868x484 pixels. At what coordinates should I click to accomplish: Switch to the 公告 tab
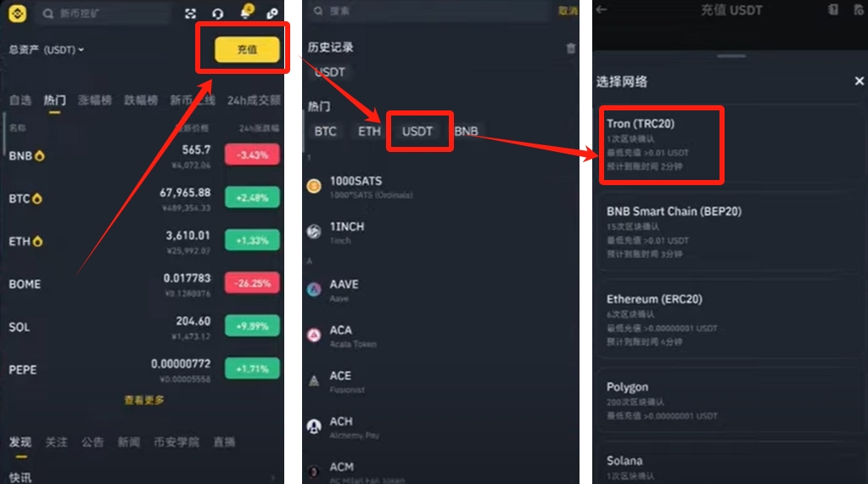point(92,442)
